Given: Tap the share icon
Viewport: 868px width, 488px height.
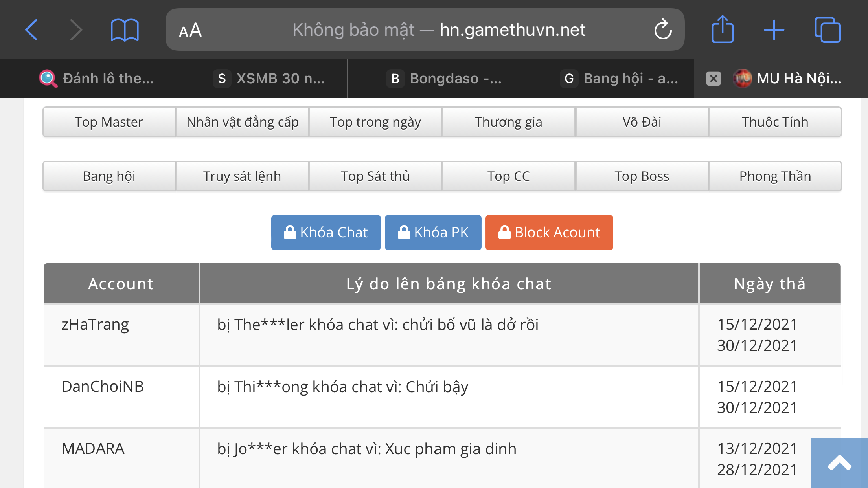Looking at the screenshot, I should tap(722, 30).
